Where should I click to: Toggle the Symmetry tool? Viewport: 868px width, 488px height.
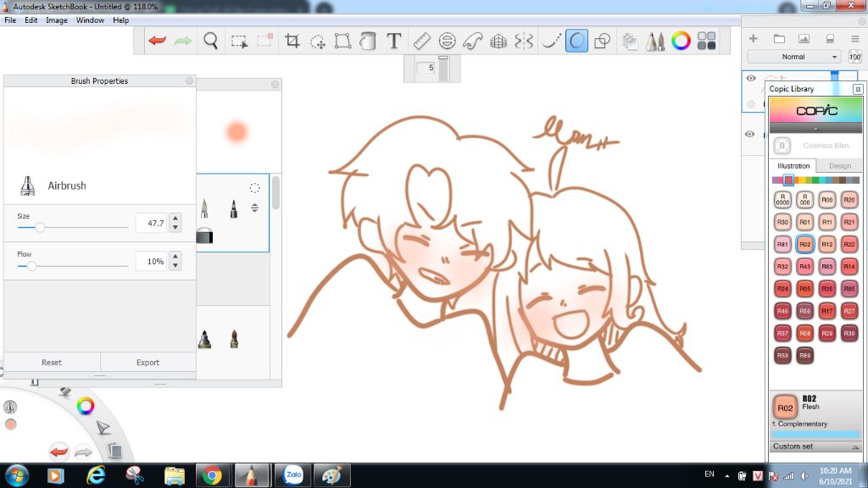pyautogui.click(x=524, y=41)
